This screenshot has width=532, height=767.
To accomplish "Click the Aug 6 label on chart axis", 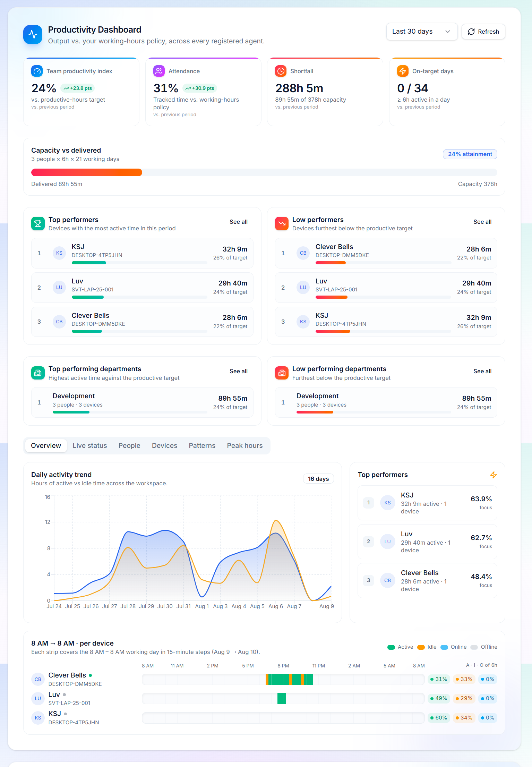I will (x=275, y=606).
